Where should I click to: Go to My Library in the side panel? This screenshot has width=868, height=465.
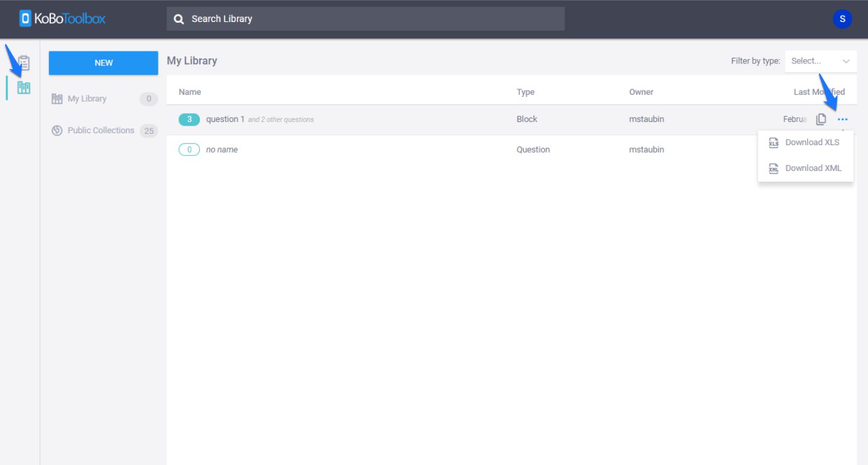pos(87,99)
